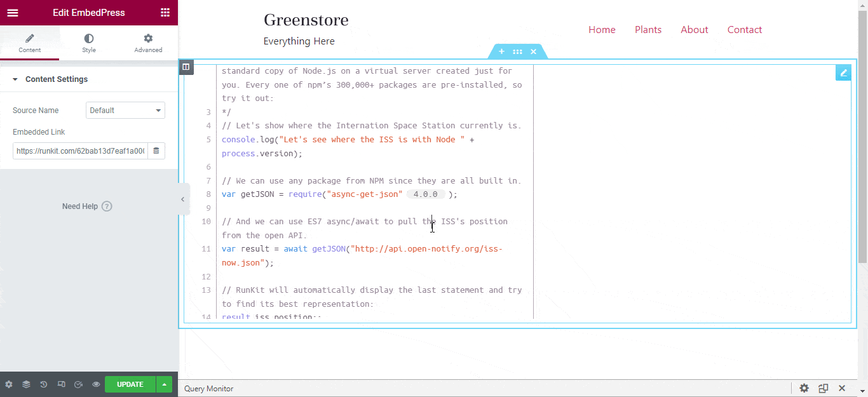Click the Everything Here tagline
Viewport: 868px width, 397px height.
[x=299, y=41]
